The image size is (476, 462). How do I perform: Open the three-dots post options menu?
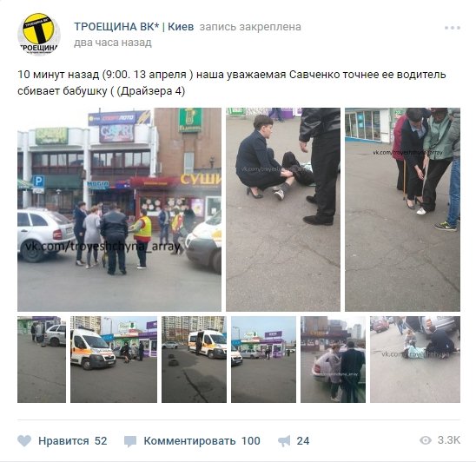click(453, 28)
